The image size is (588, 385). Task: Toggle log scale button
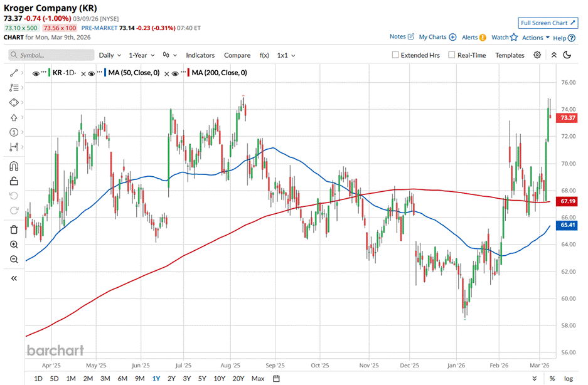pyautogui.click(x=569, y=379)
